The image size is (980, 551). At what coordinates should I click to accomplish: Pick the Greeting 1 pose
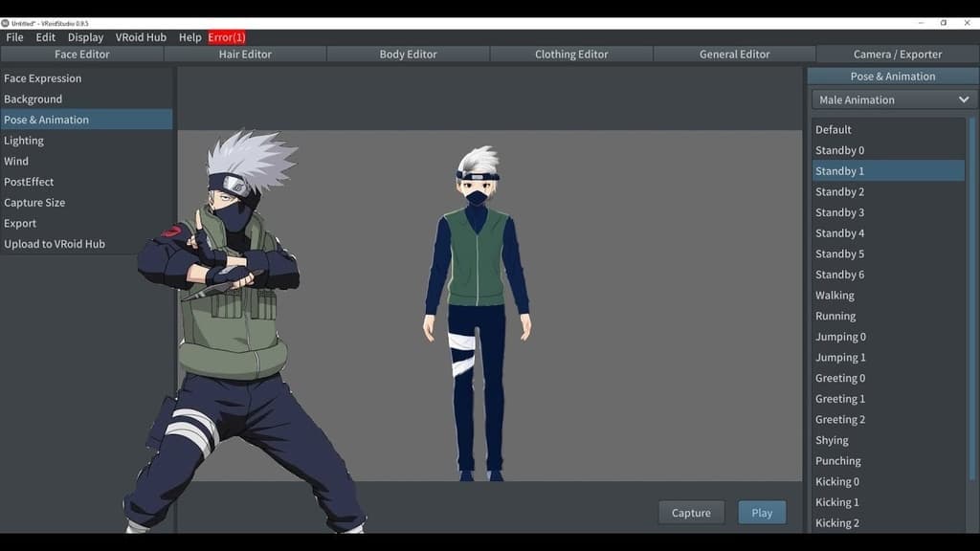tap(840, 399)
